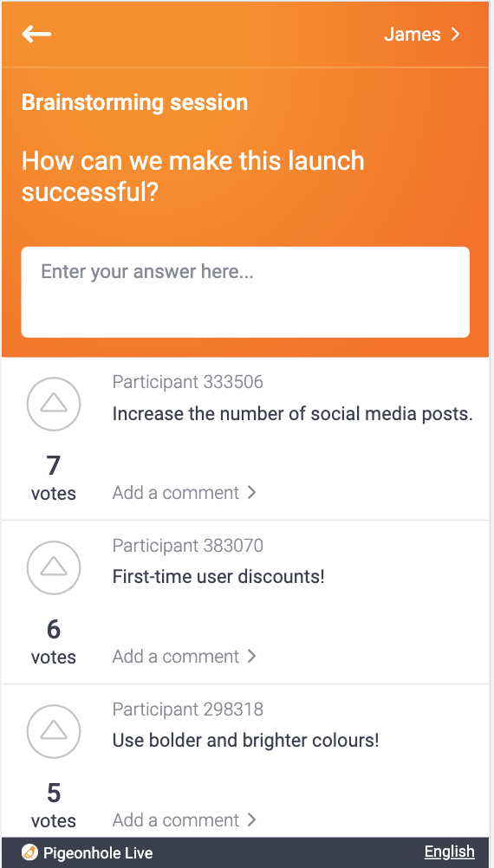Open the James profile menu
Viewport: 494px width, 868px height.
422,35
